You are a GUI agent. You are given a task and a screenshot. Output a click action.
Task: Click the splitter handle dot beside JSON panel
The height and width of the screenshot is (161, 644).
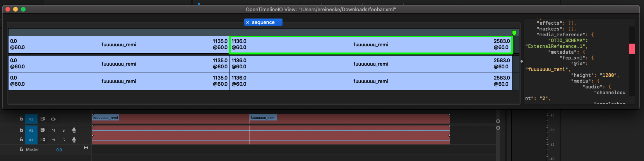(x=522, y=61)
